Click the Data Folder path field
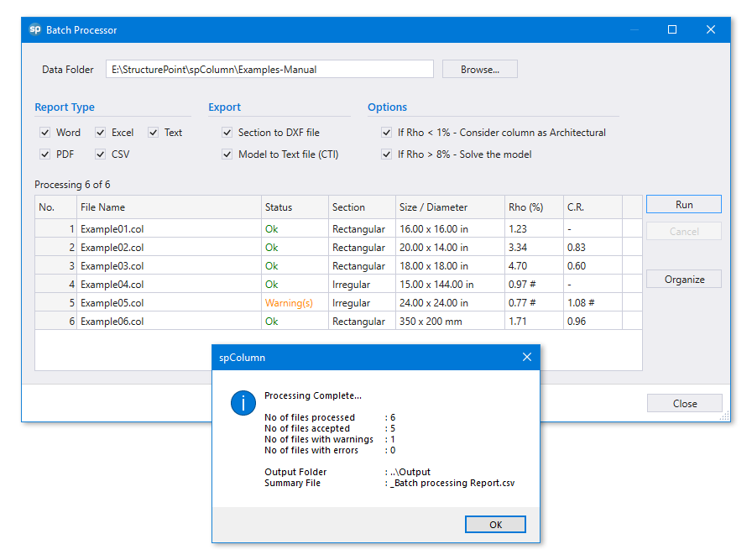752x560 pixels. [x=269, y=70]
